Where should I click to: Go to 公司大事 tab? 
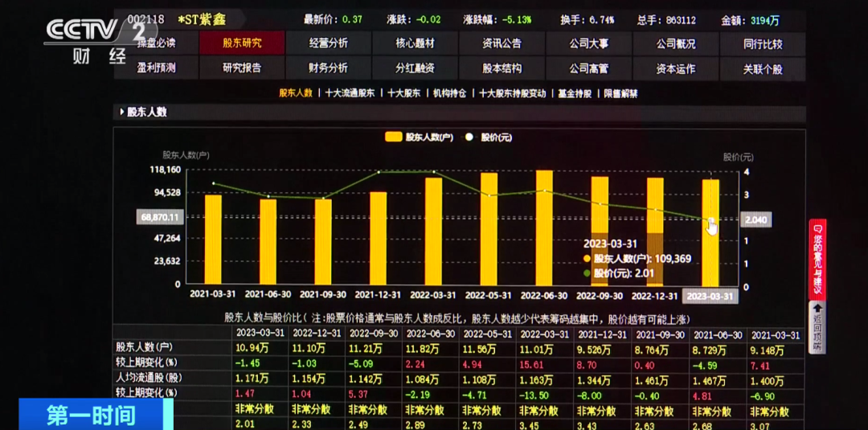point(589,43)
